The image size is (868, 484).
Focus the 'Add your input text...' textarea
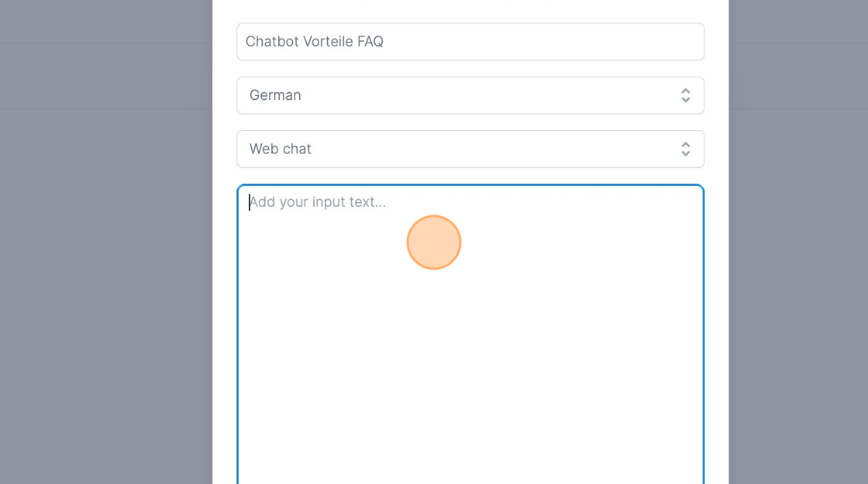point(470,333)
